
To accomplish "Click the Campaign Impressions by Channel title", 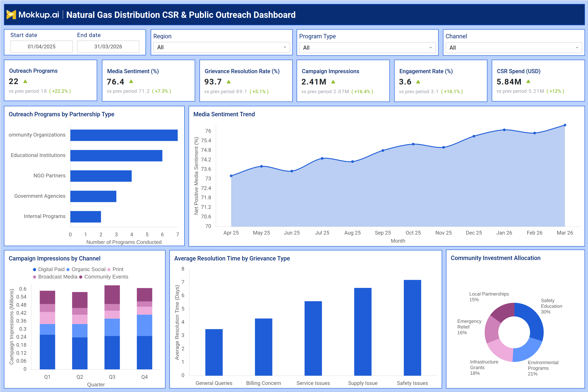I will coord(54,258).
